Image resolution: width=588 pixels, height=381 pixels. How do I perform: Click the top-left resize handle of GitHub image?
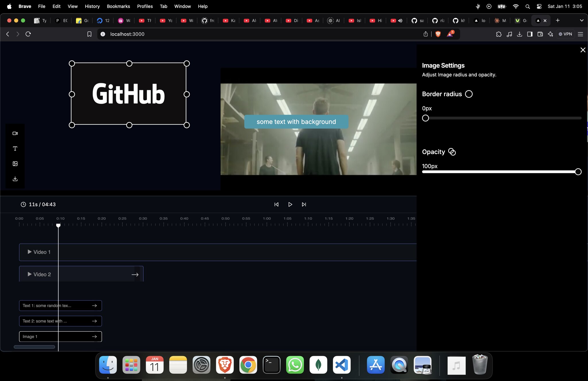click(72, 63)
